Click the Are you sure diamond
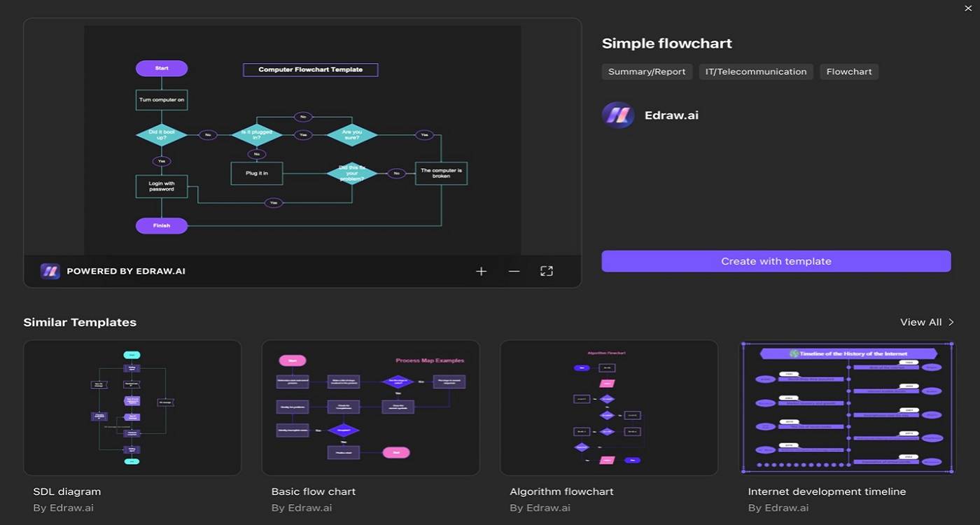The image size is (980, 525). coord(352,134)
